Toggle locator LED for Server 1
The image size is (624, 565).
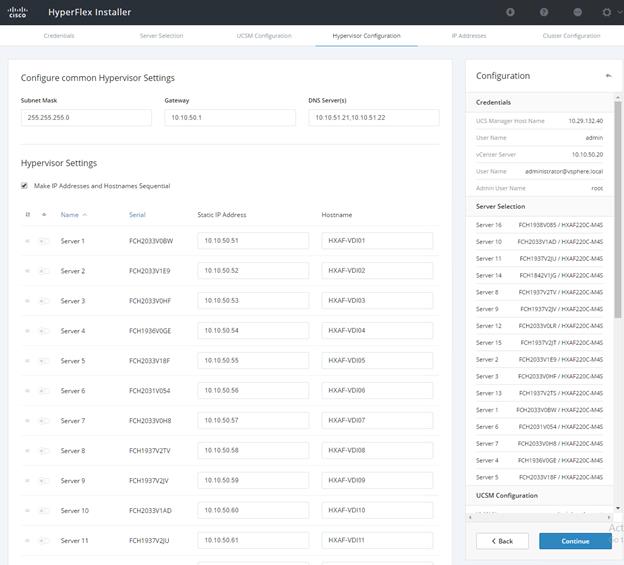pyautogui.click(x=44, y=241)
